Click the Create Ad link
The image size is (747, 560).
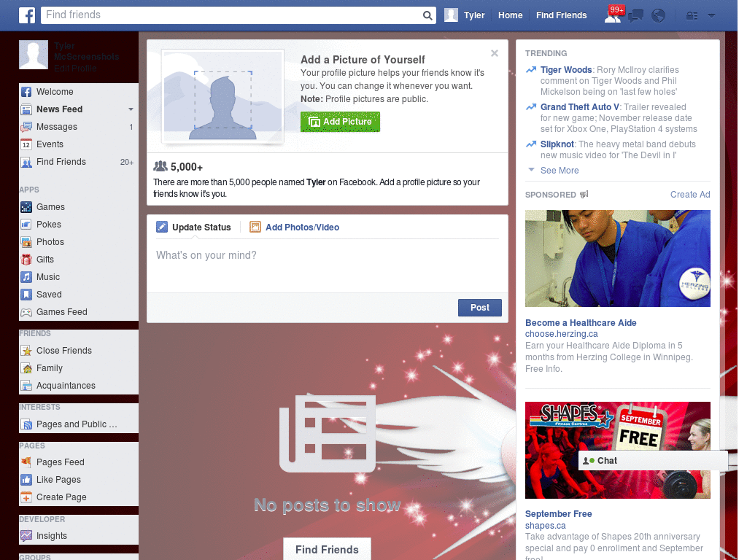pyautogui.click(x=690, y=195)
